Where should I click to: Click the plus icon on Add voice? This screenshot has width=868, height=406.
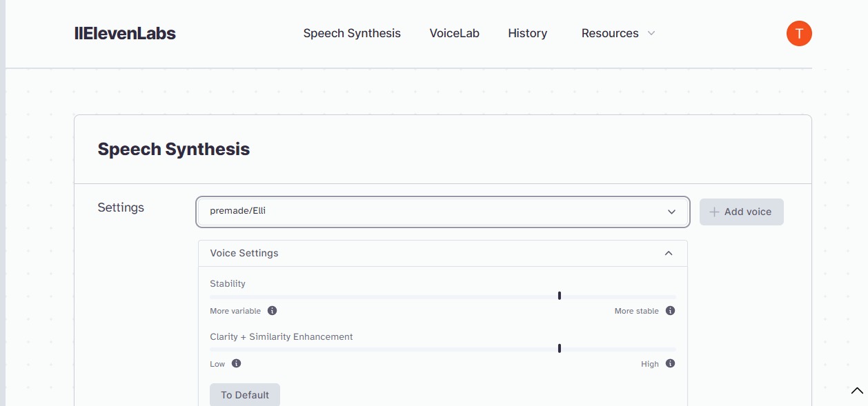coord(714,212)
